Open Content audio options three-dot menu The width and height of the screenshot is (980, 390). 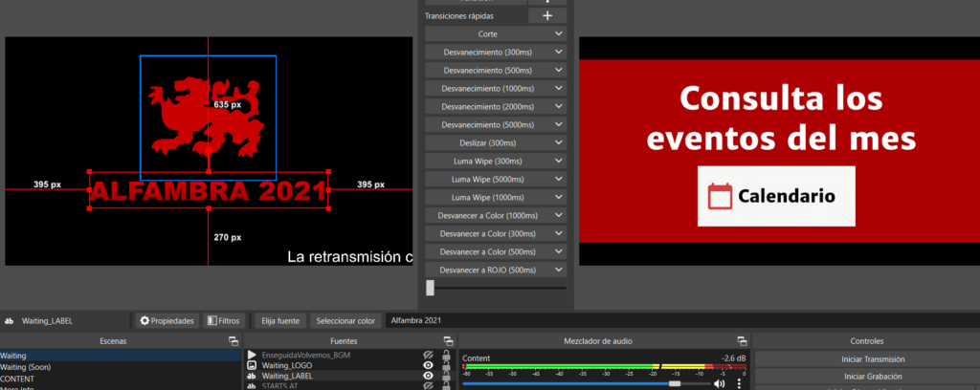pos(739,383)
